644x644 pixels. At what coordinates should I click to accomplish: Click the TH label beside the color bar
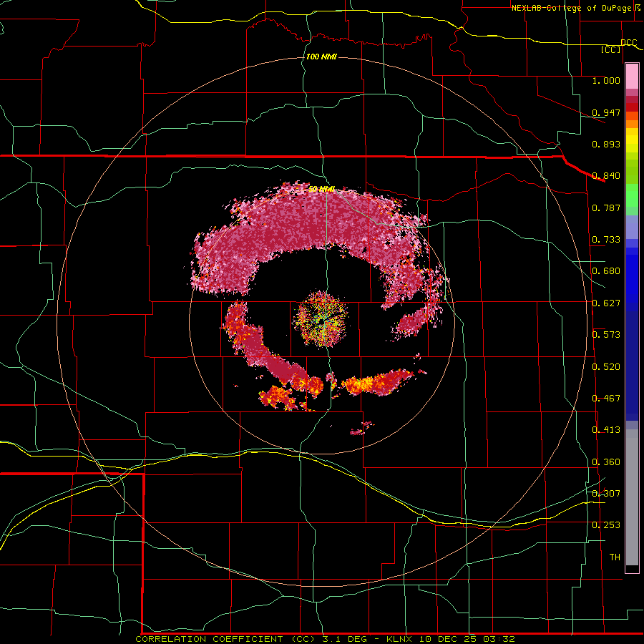[x=615, y=557]
